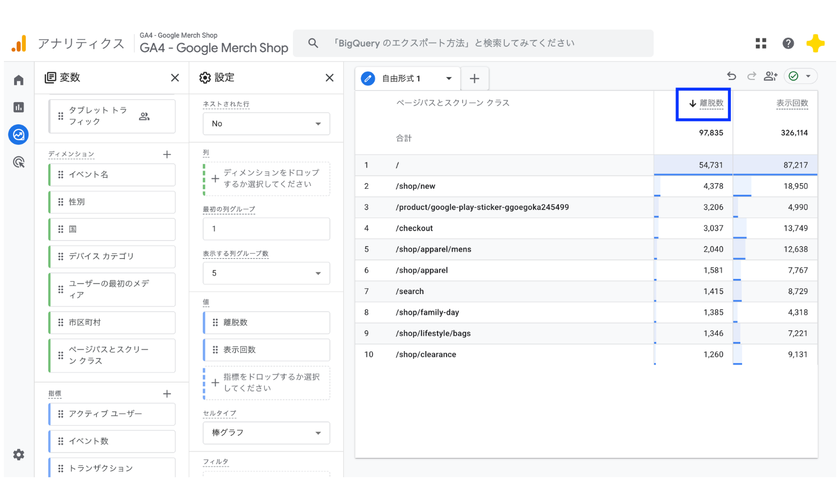Open the セルタイプ 棒グラフ dropdown
This screenshot has height=504, width=840.
(x=266, y=433)
